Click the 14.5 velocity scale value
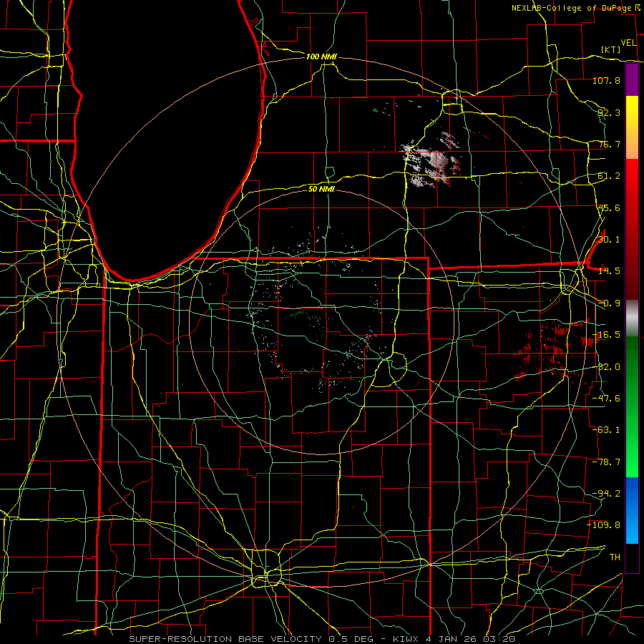This screenshot has width=644, height=644. [609, 271]
